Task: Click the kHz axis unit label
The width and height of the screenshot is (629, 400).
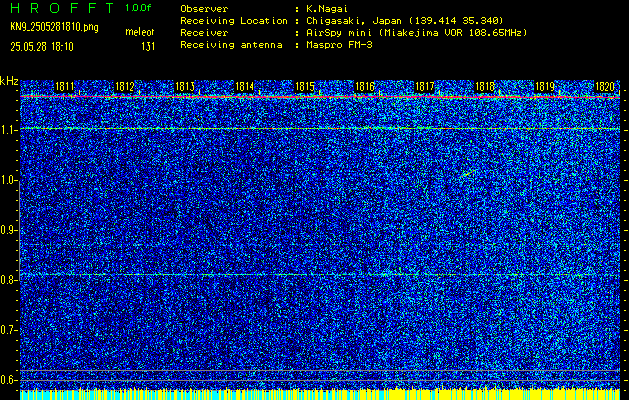Action: 9,81
